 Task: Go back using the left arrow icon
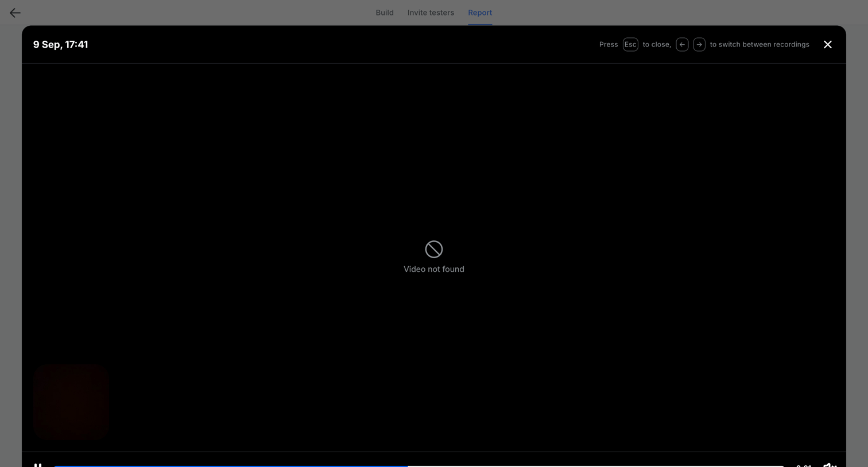click(x=15, y=13)
